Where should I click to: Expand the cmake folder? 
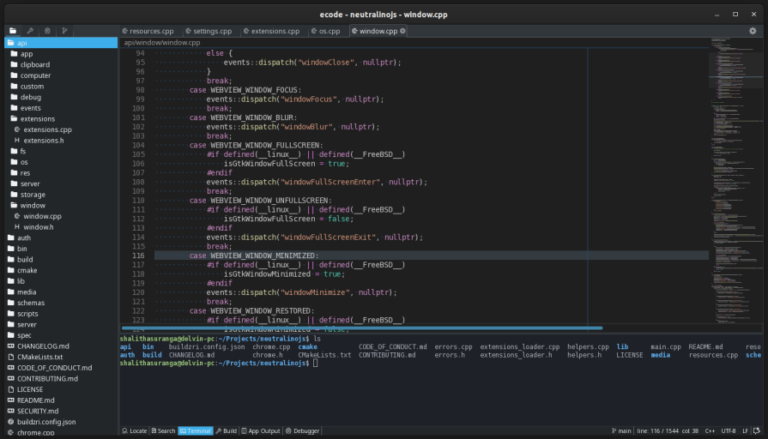61,270
